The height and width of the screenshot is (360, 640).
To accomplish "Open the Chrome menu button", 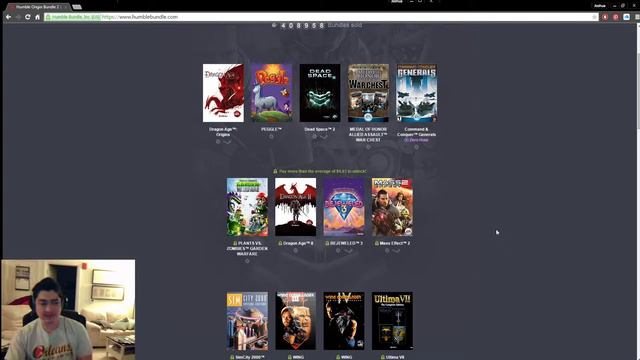I will pyautogui.click(x=637, y=17).
